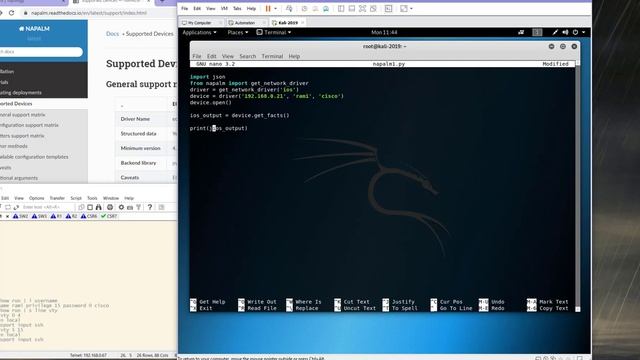Open the VMware View menu

pos(211,9)
